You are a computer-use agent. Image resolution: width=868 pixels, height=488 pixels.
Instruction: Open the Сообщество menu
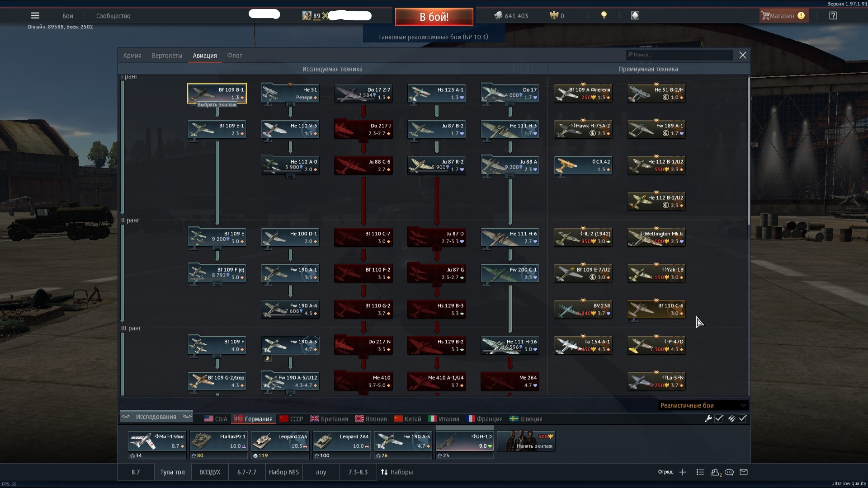pyautogui.click(x=113, y=16)
